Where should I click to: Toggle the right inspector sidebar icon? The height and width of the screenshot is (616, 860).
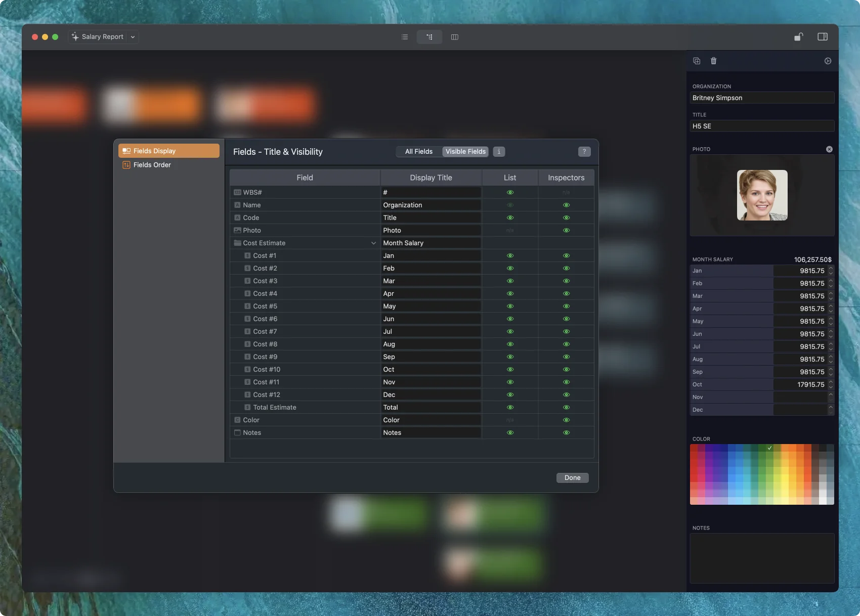point(822,37)
